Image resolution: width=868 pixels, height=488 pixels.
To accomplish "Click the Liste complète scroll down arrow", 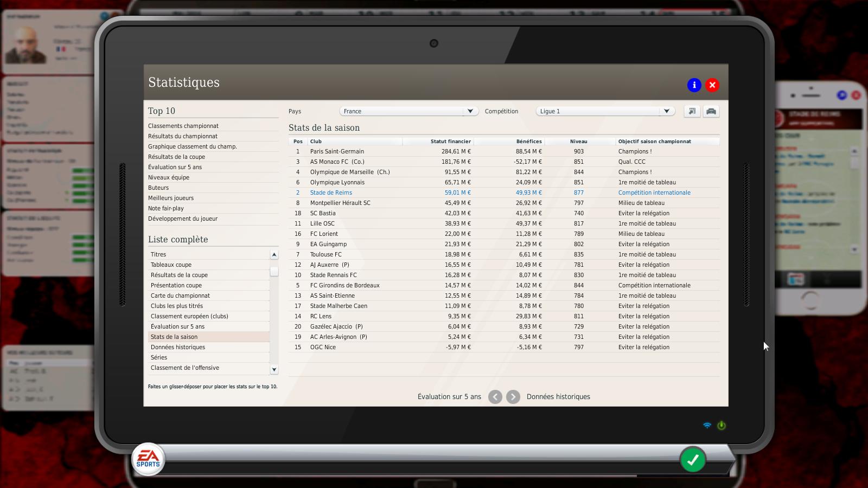I will pyautogui.click(x=274, y=370).
